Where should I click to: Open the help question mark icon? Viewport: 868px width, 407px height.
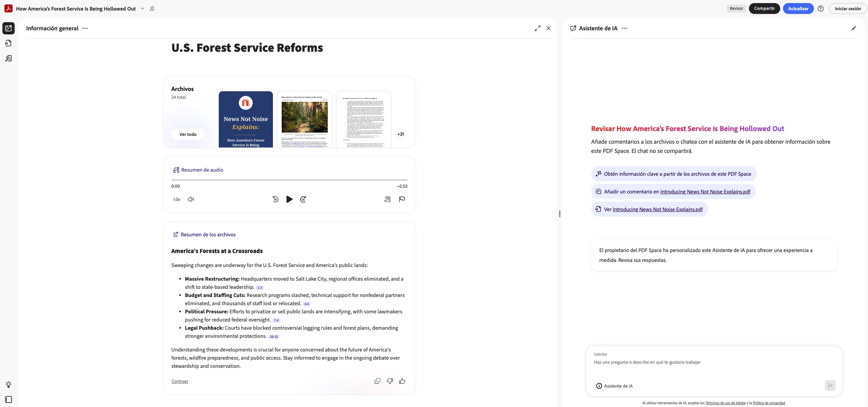[821, 9]
